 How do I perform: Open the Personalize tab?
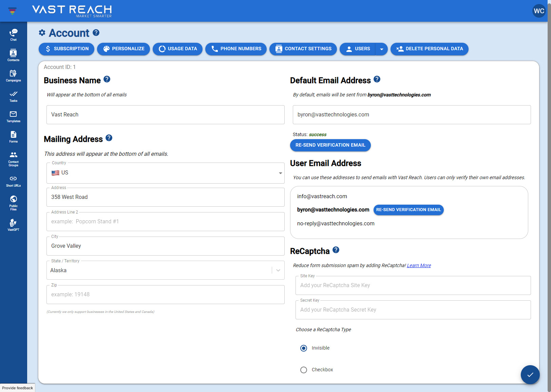coord(123,49)
